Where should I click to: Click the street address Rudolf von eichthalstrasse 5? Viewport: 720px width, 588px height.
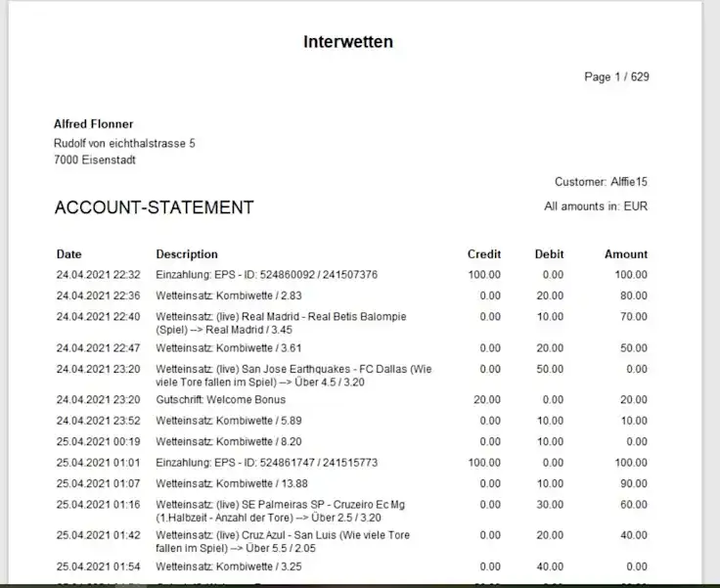pyautogui.click(x=123, y=143)
